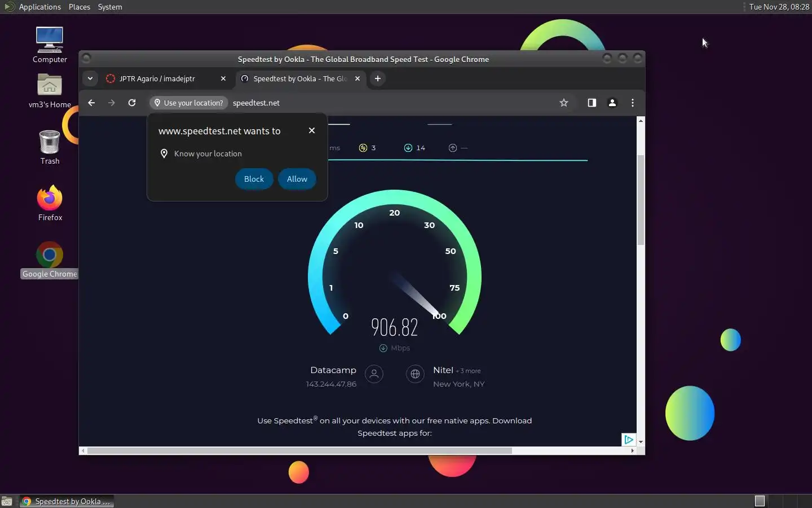Click the horizontal scrollbar thumb
Viewport: 812px width, 508px height.
click(x=299, y=450)
